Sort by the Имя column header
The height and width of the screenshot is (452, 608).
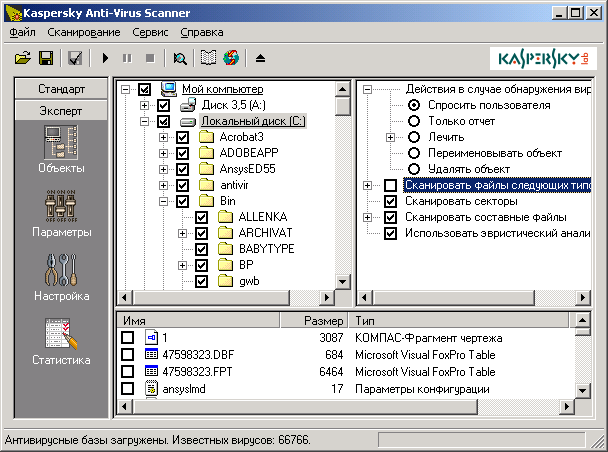199,321
